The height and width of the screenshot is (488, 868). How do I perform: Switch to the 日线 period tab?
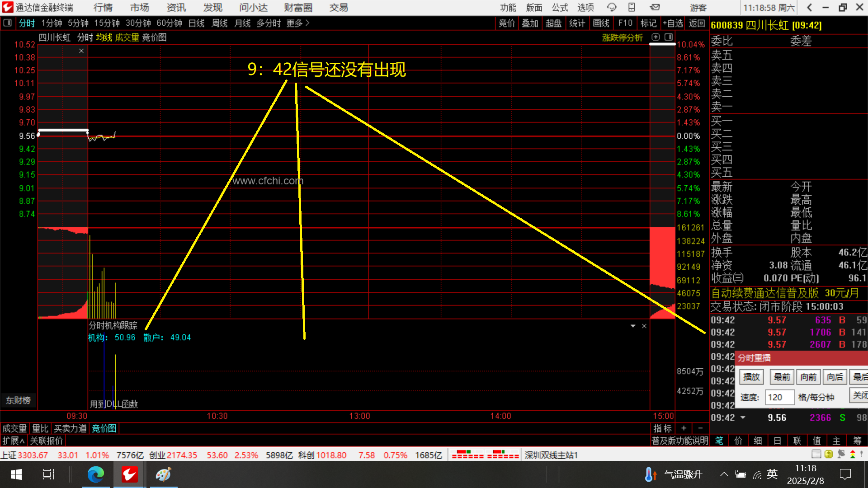[x=196, y=23]
